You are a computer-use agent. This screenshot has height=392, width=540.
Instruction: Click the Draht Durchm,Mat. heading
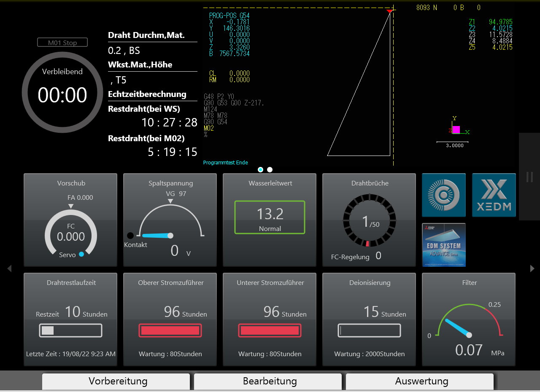tap(146, 35)
